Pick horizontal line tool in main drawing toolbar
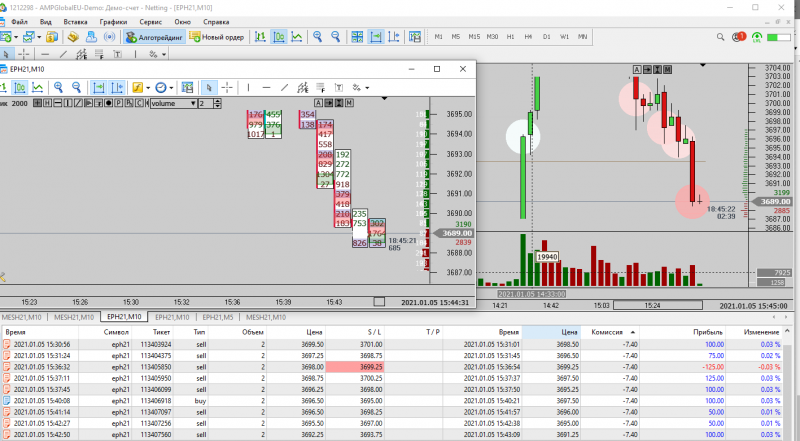 45,54
